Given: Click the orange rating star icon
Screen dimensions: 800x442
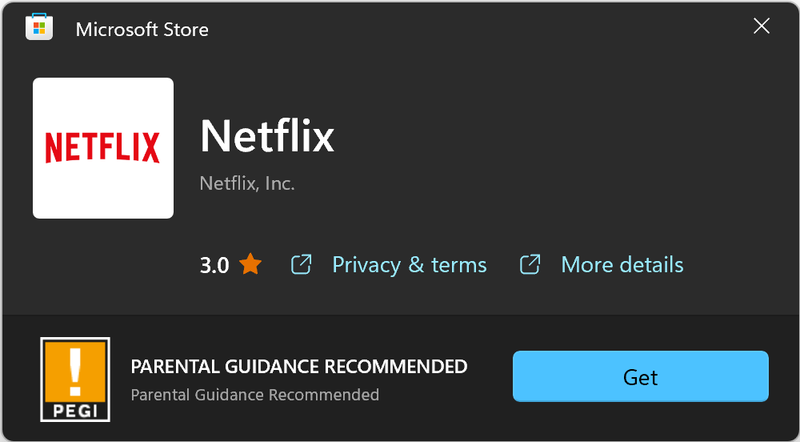Looking at the screenshot, I should pos(250,265).
